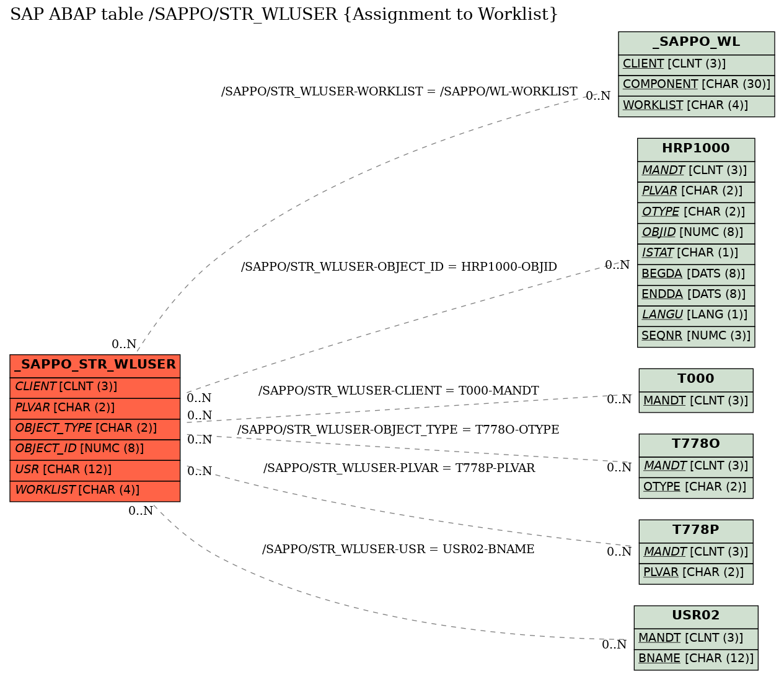Click BEGDA [DATS (8)] field
The image size is (784, 677).
696,274
